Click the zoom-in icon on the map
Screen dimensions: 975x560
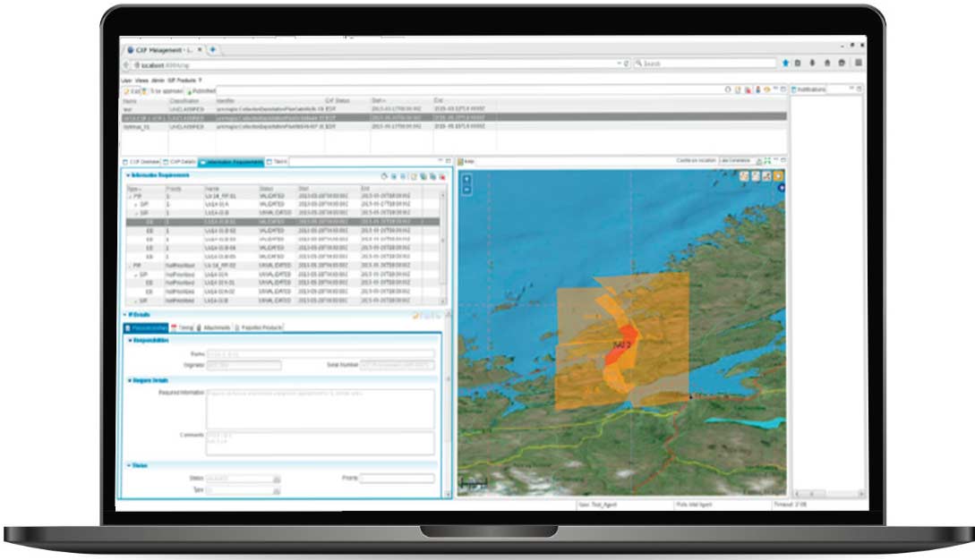click(467, 178)
